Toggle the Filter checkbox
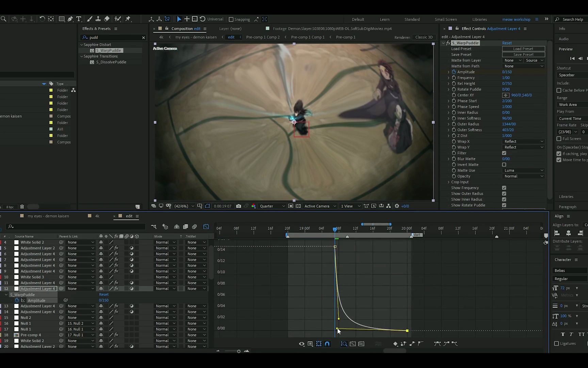Screen dimensions: 588x368 coord(504,153)
